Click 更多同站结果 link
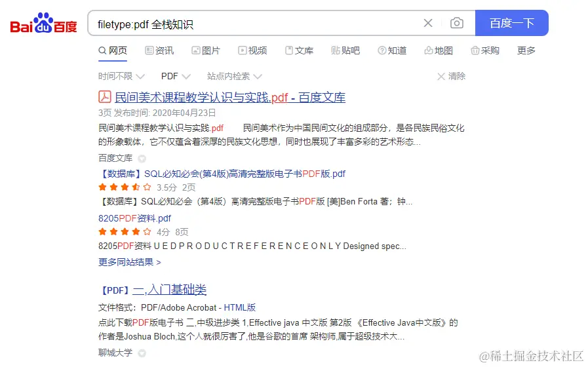Screen dimensions: 588x367 (x=129, y=262)
